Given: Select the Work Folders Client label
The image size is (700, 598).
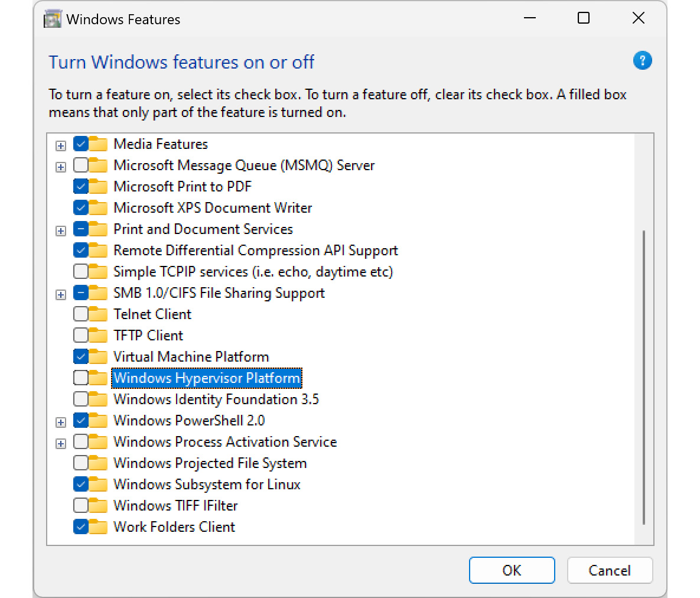Looking at the screenshot, I should pyautogui.click(x=174, y=527).
